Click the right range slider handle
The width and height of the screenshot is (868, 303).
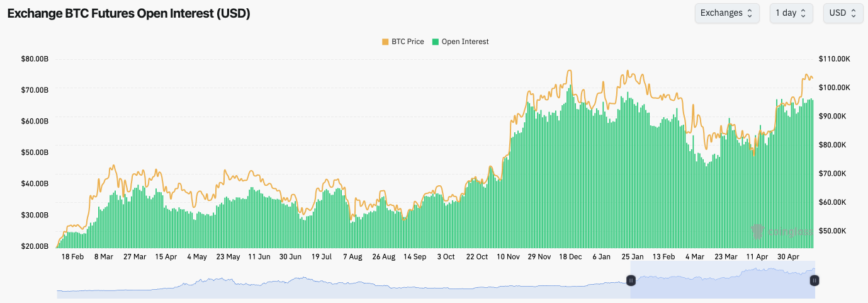click(x=814, y=280)
